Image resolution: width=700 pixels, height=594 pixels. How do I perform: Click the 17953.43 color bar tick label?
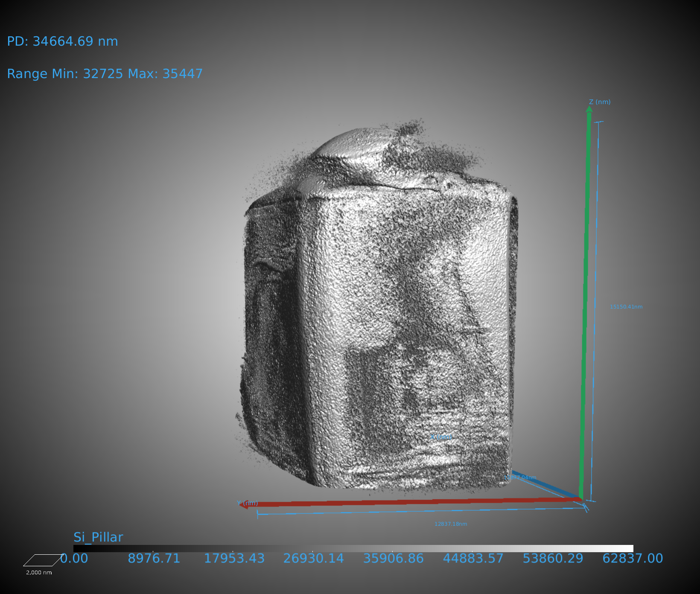234,559
